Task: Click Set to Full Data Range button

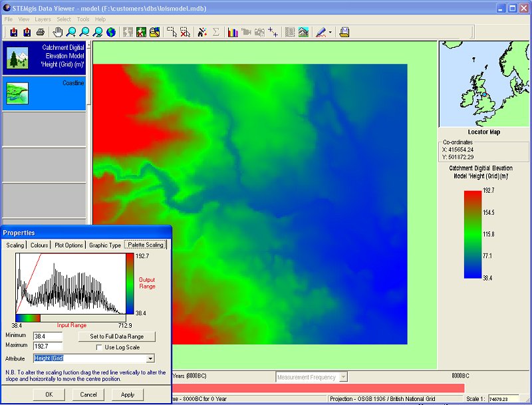Action: (x=116, y=337)
